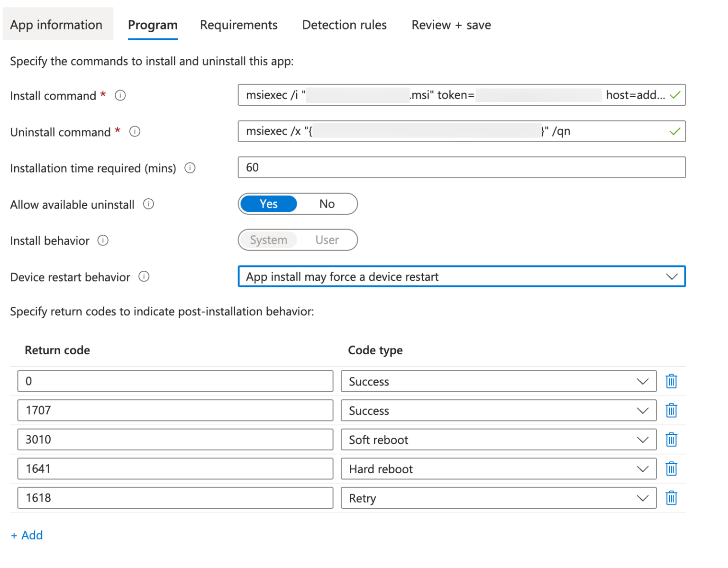Enable Yes for Allow available uninstall
Image resolution: width=728 pixels, height=568 pixels.
pyautogui.click(x=268, y=204)
